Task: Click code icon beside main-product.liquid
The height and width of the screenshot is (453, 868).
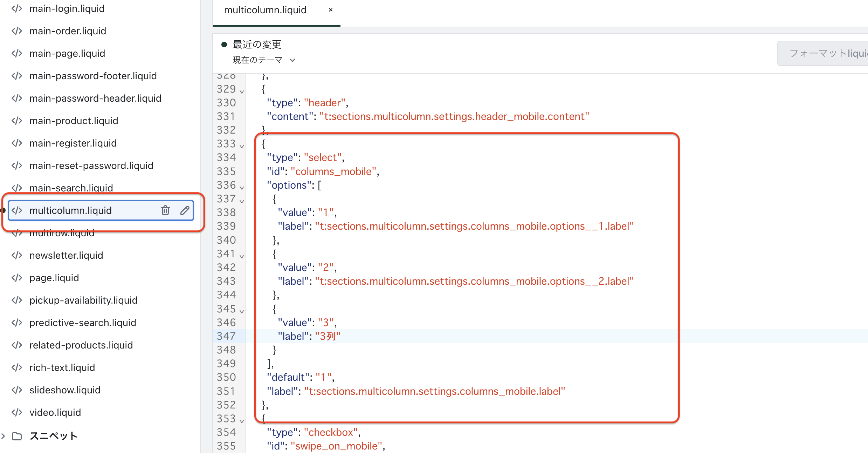Action: point(17,121)
